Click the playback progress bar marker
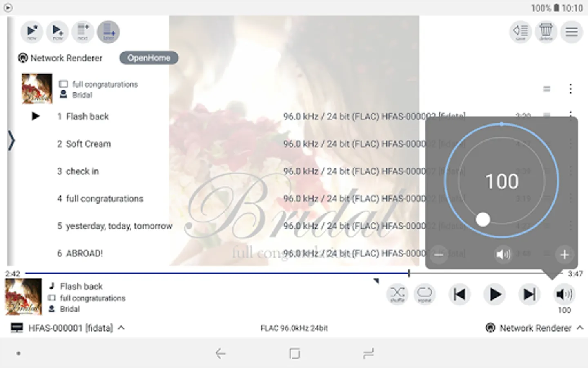This screenshot has width=588, height=368. pyautogui.click(x=409, y=273)
